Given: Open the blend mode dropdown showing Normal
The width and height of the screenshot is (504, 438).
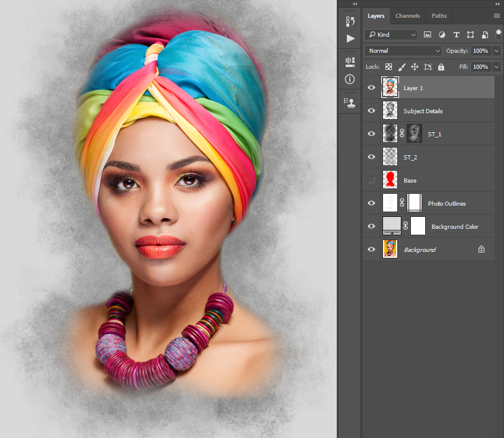Looking at the screenshot, I should tap(402, 50).
